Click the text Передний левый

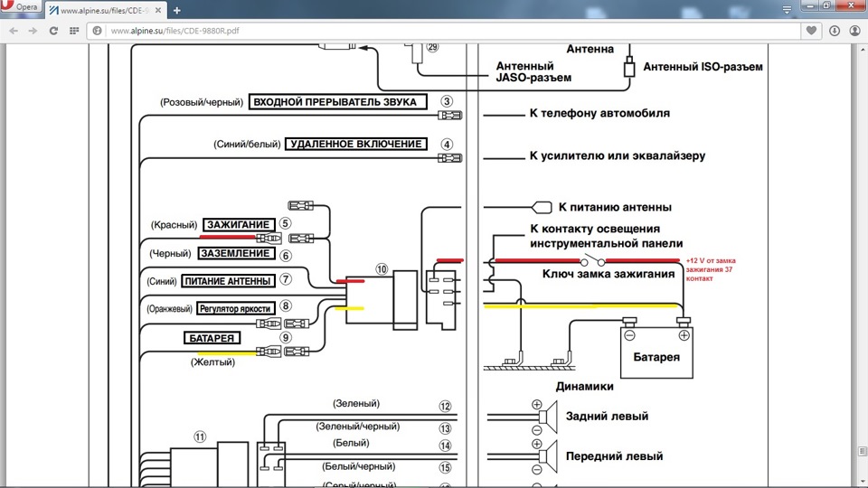(614, 456)
